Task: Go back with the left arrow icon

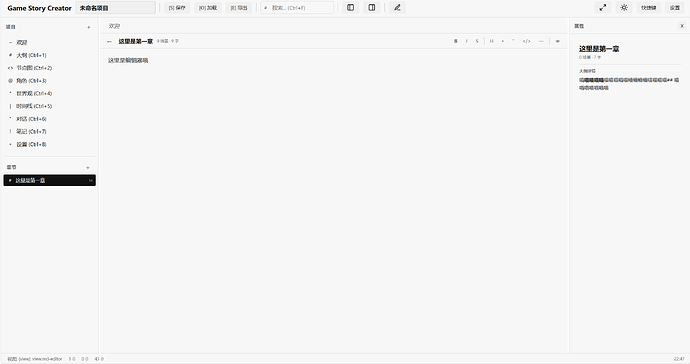Action: point(109,41)
